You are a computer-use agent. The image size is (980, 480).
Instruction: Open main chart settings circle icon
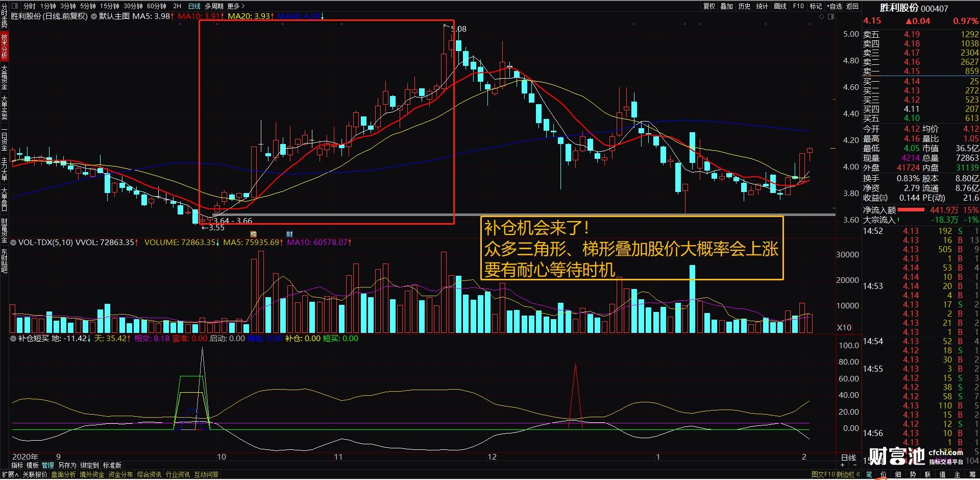point(94,16)
